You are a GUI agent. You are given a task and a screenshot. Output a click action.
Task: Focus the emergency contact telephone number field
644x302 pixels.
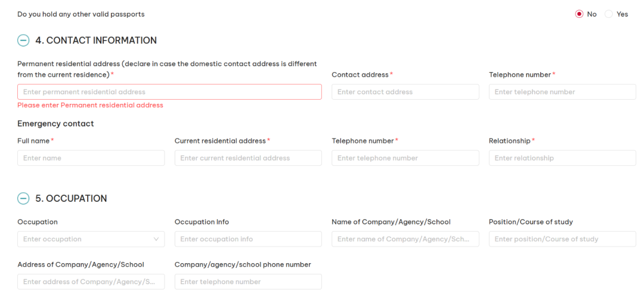[405, 158]
